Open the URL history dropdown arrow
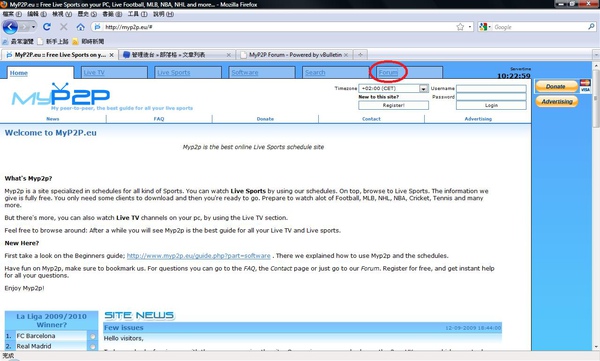 point(470,27)
